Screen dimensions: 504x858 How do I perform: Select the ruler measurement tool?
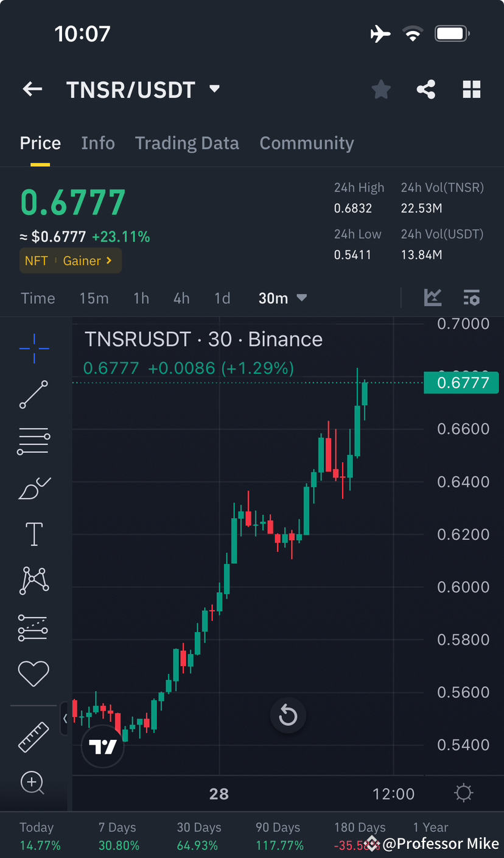pos(33,737)
